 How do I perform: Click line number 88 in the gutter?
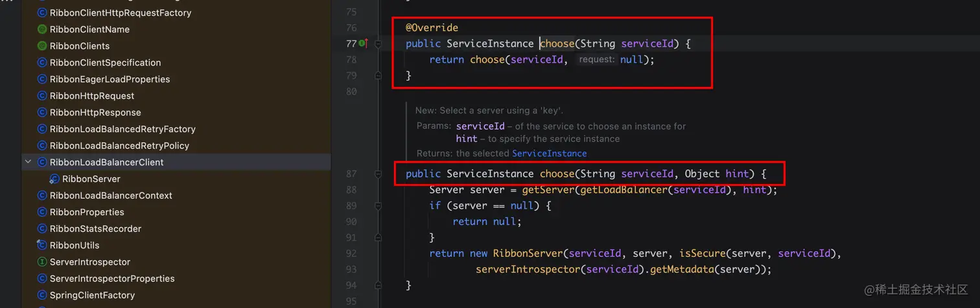click(352, 190)
